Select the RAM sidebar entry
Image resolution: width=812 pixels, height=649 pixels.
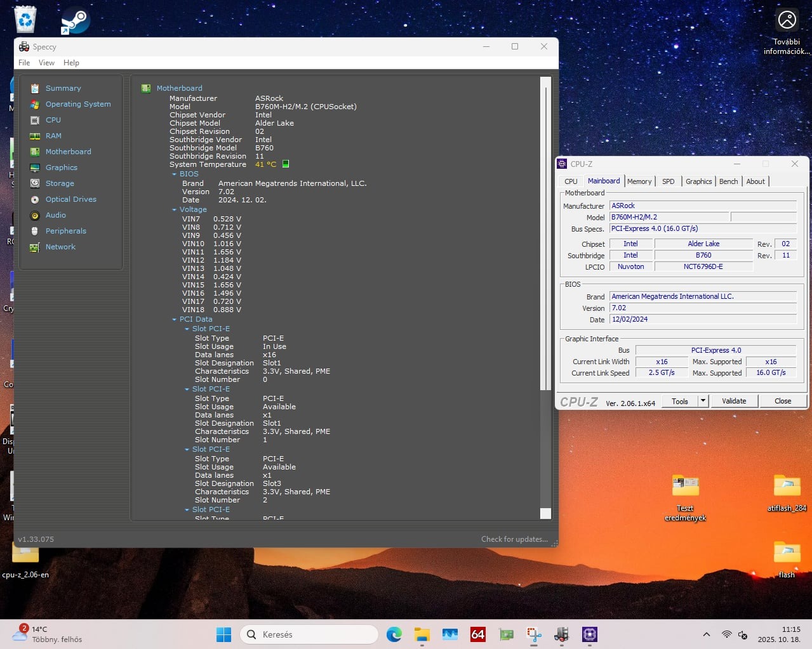point(53,136)
